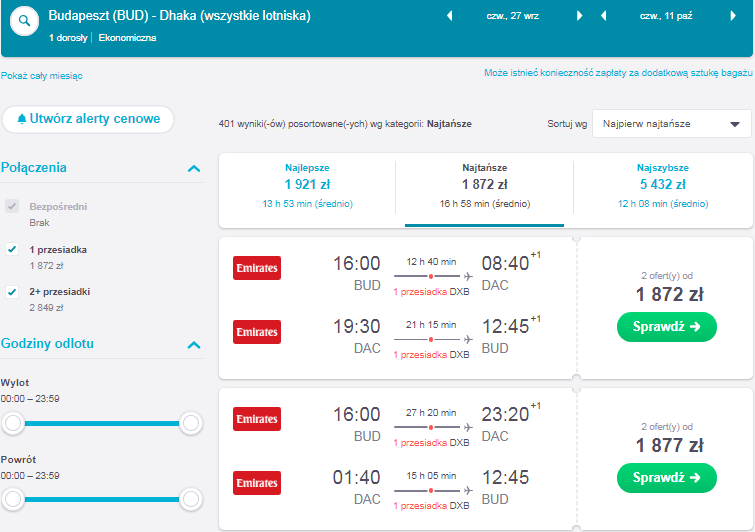Click 1 przesiadka DXB under 12 h 40 min
The width and height of the screenshot is (755, 532).
pyautogui.click(x=431, y=292)
